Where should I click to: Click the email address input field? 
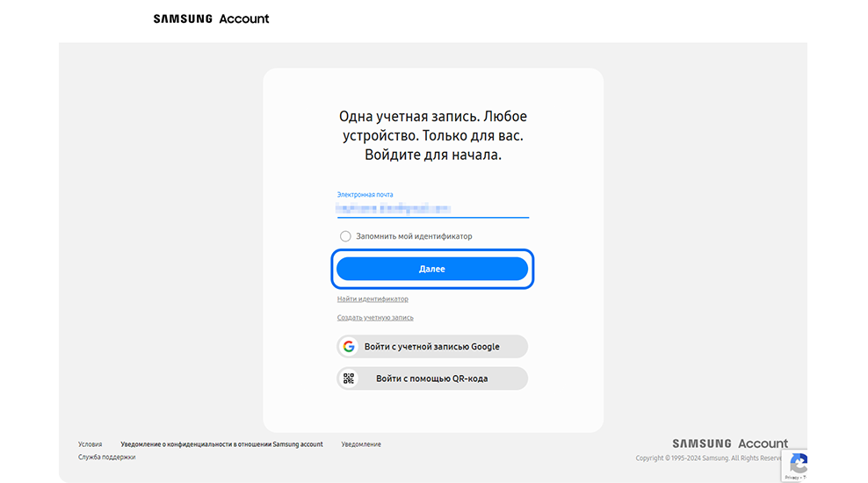432,209
